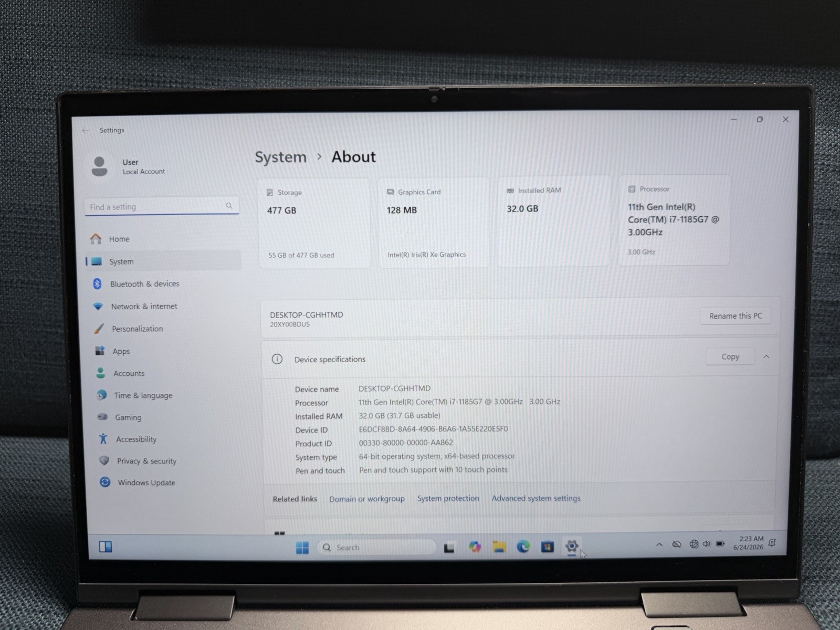Open the clock showing 2:23 AM
Image resolution: width=840 pixels, height=630 pixels.
[749, 543]
